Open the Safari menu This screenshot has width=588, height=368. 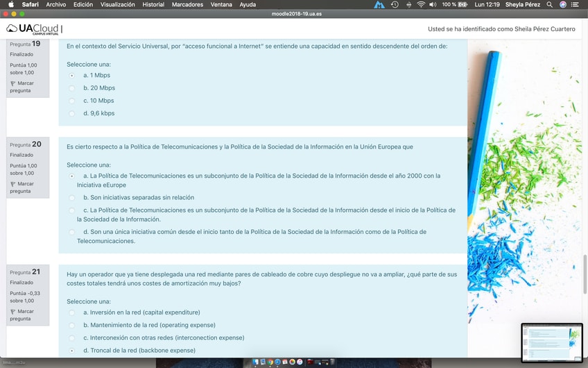click(30, 4)
